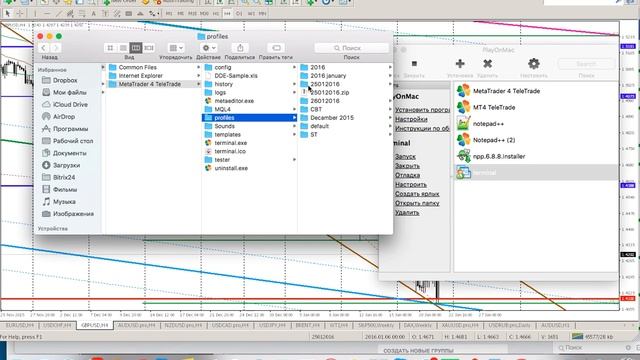Go back in Finder with the back arrow
This screenshot has height=360, width=640.
(43, 48)
